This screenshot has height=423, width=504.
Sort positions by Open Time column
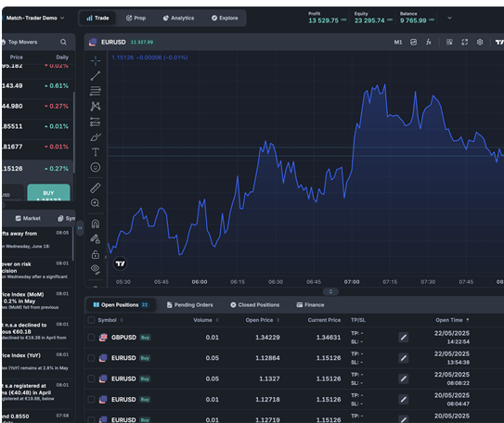pyautogui.click(x=452, y=320)
